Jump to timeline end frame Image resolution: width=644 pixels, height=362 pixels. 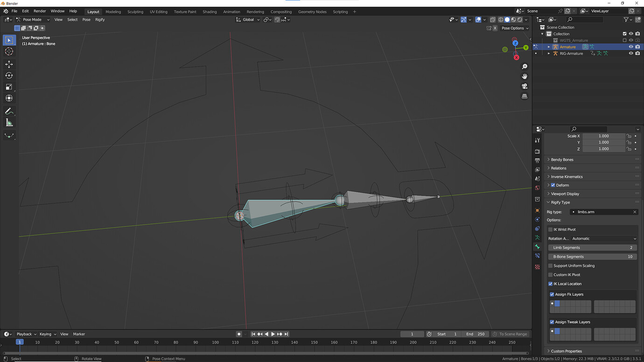286,334
